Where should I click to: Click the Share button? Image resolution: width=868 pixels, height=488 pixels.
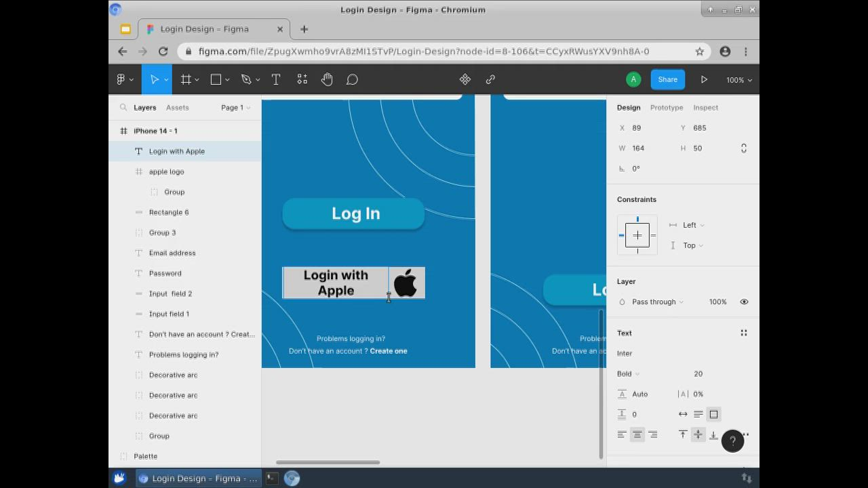click(667, 79)
